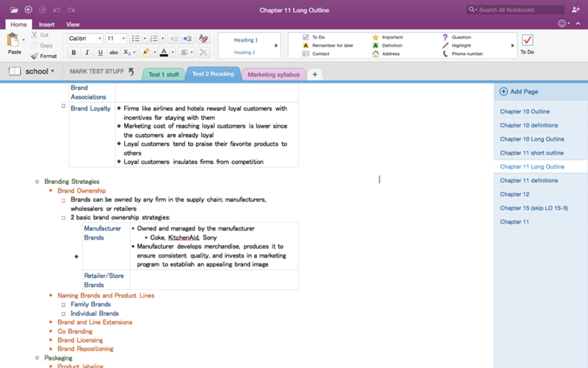Toggle underline formatting
Screen dimensions: 588x368
coord(100,53)
